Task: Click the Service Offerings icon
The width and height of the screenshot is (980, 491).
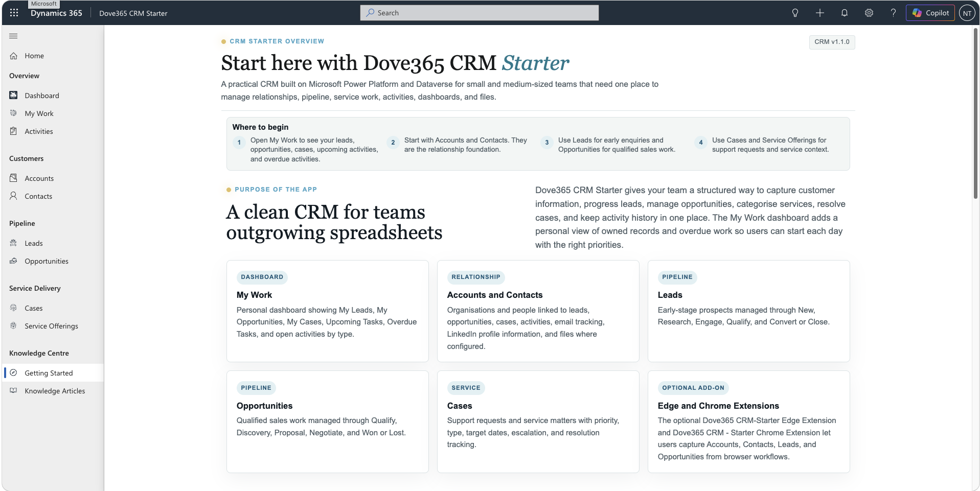Action: pyautogui.click(x=14, y=325)
